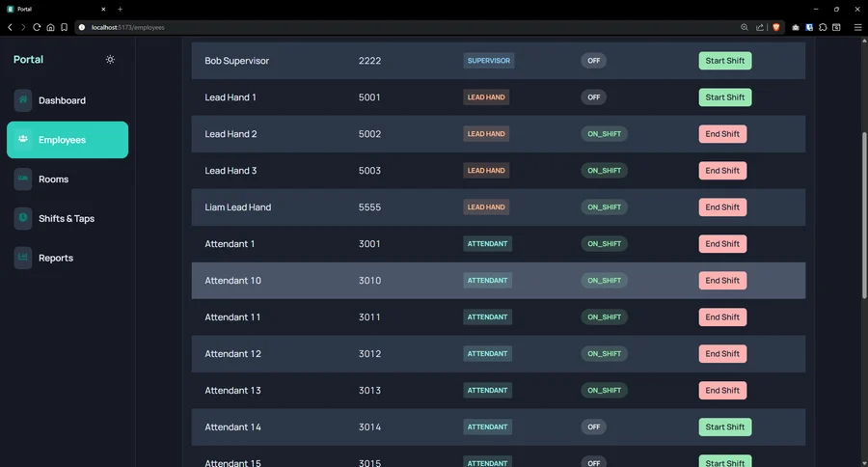868x467 pixels.
Task: Click the LEAD HAND badge of Lead Hand 1
Action: (486, 96)
